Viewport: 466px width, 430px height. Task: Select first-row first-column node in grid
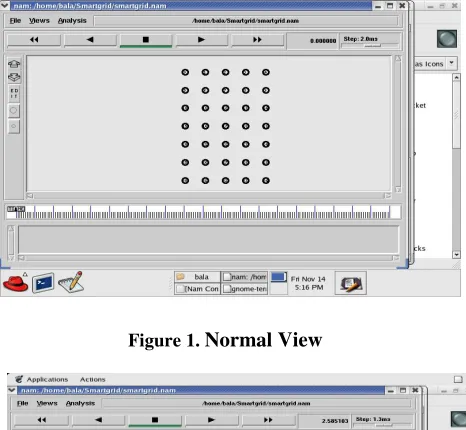coord(185,72)
